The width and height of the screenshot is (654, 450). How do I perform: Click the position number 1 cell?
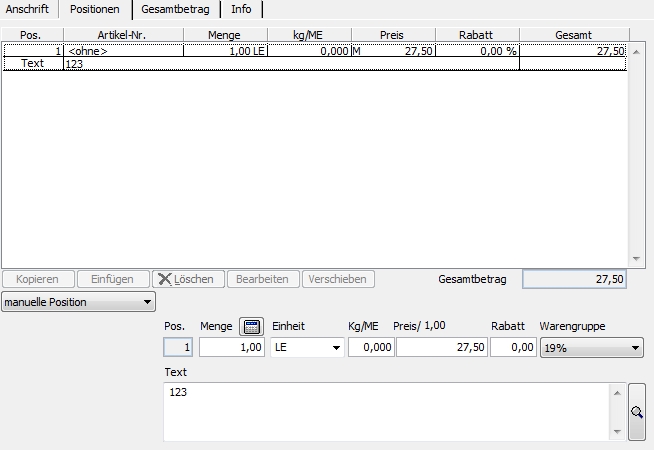point(33,51)
